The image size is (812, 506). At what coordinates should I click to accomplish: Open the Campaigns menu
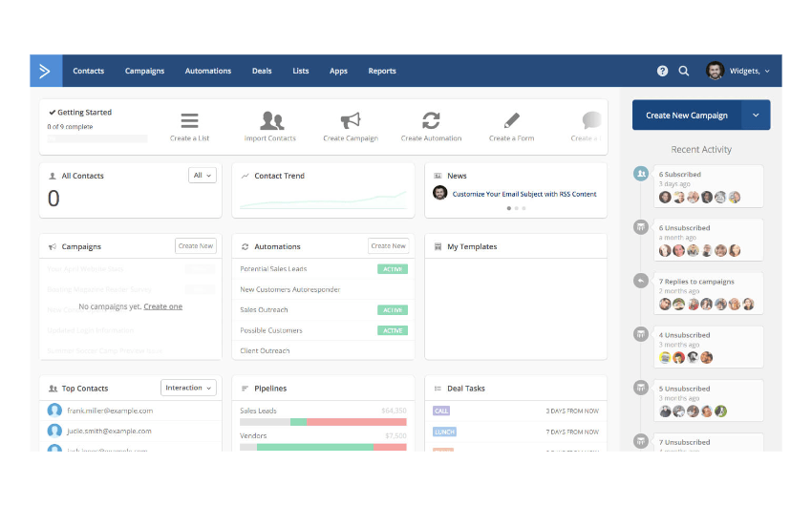144,71
